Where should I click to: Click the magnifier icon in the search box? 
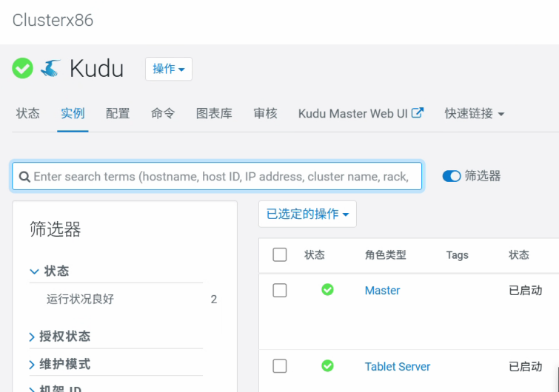(x=24, y=177)
